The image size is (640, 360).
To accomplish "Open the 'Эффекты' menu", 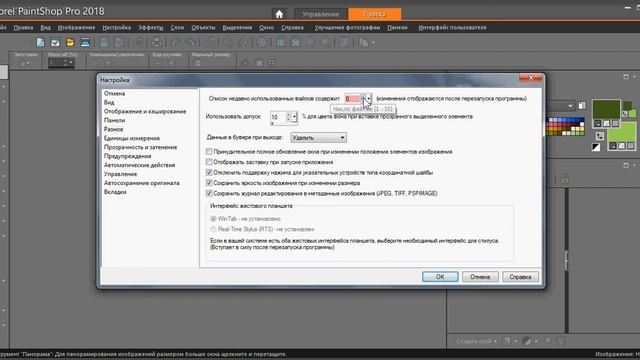I will pos(150,27).
